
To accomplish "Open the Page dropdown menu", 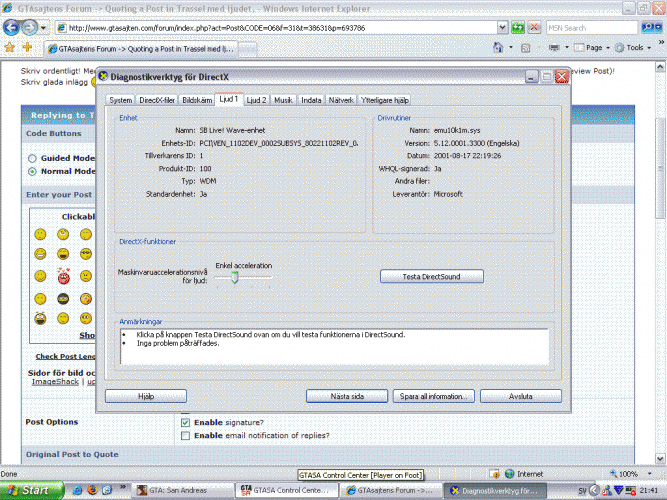I will point(596,48).
